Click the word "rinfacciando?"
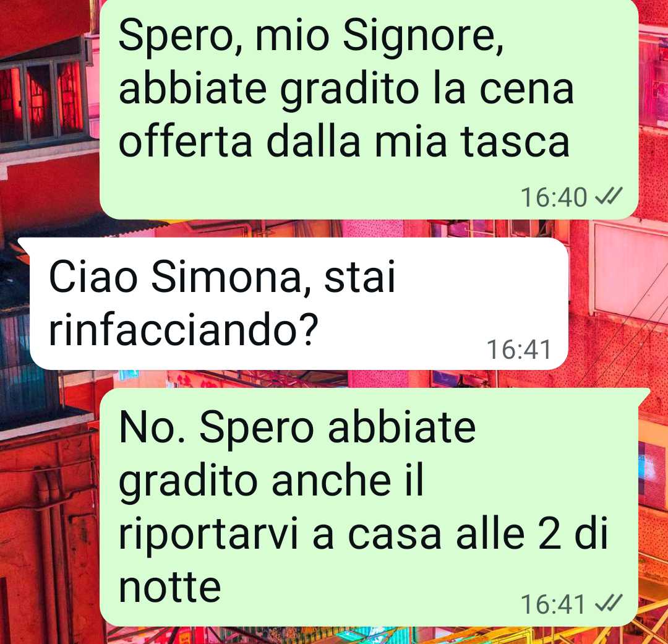The height and width of the screenshot is (644, 668). coord(184,330)
